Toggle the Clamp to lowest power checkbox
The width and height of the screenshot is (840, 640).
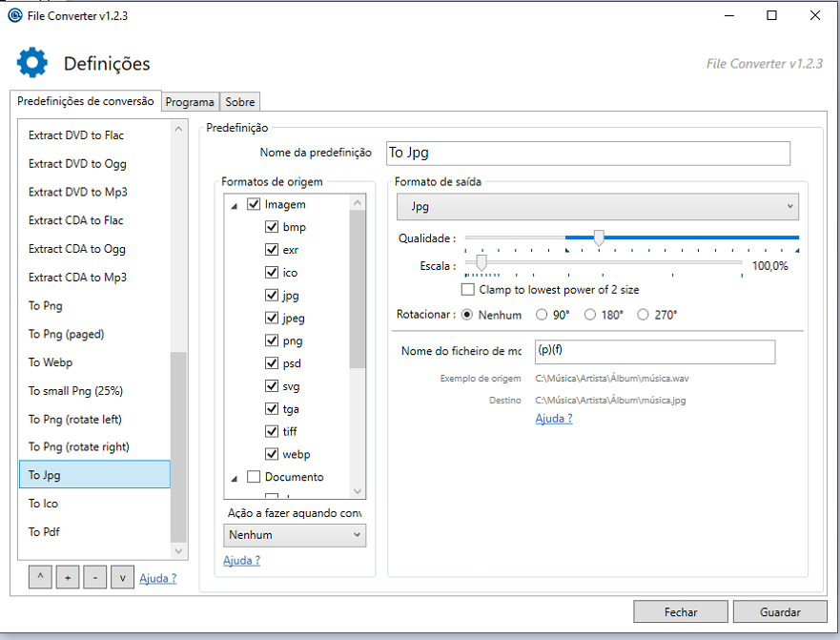pos(468,289)
